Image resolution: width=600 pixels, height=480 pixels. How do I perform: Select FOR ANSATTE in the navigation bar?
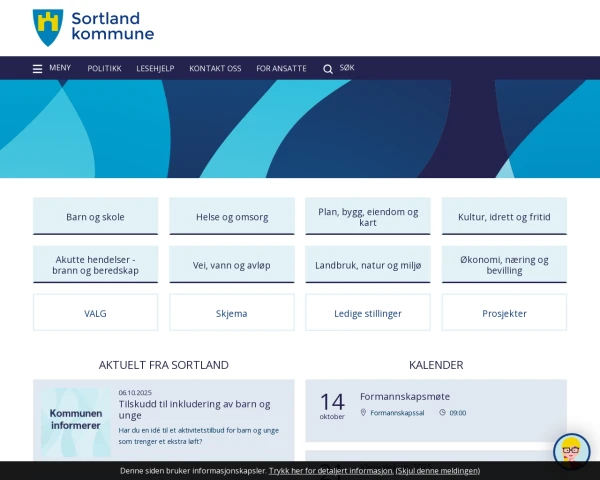[281, 69]
